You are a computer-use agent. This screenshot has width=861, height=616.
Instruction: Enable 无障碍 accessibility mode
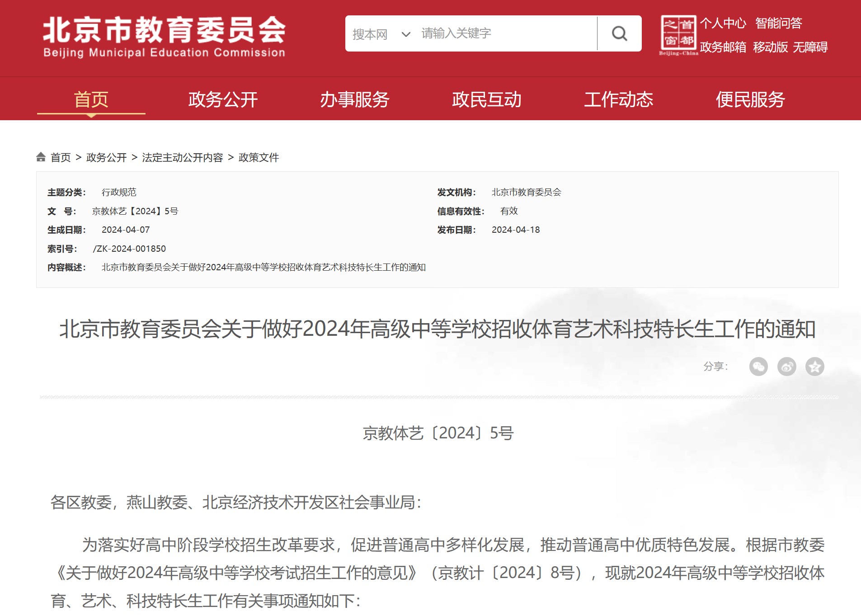(810, 47)
